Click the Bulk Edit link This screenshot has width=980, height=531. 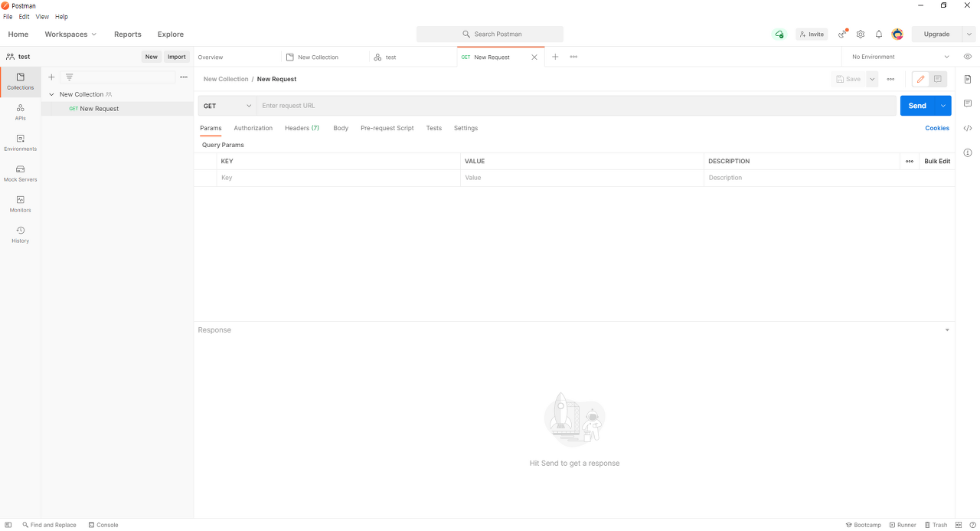point(937,162)
